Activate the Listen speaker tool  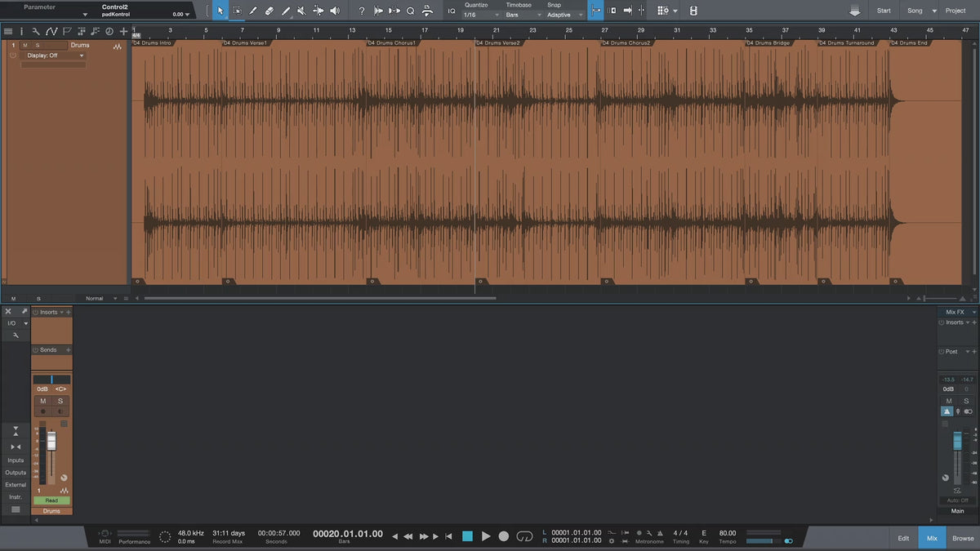click(334, 11)
